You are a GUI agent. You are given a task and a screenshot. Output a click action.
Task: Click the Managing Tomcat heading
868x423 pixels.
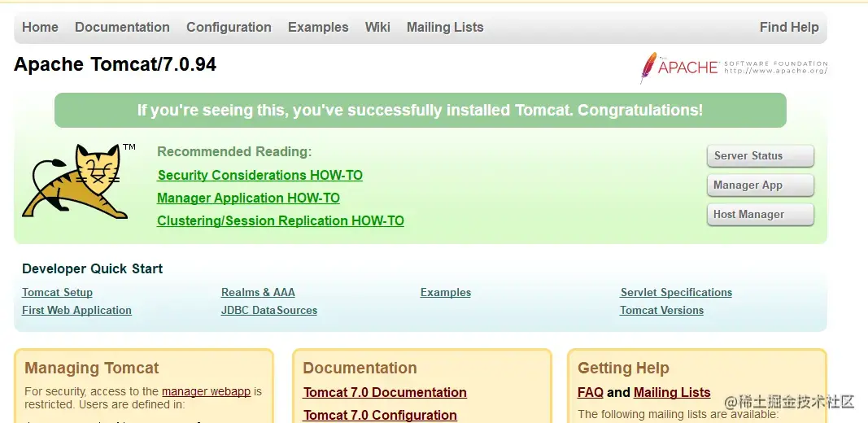(x=92, y=368)
